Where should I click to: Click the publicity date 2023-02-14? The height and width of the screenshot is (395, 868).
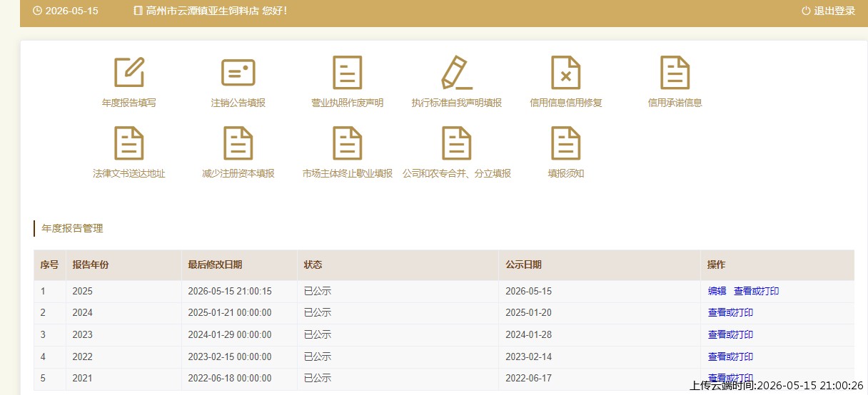(x=529, y=356)
